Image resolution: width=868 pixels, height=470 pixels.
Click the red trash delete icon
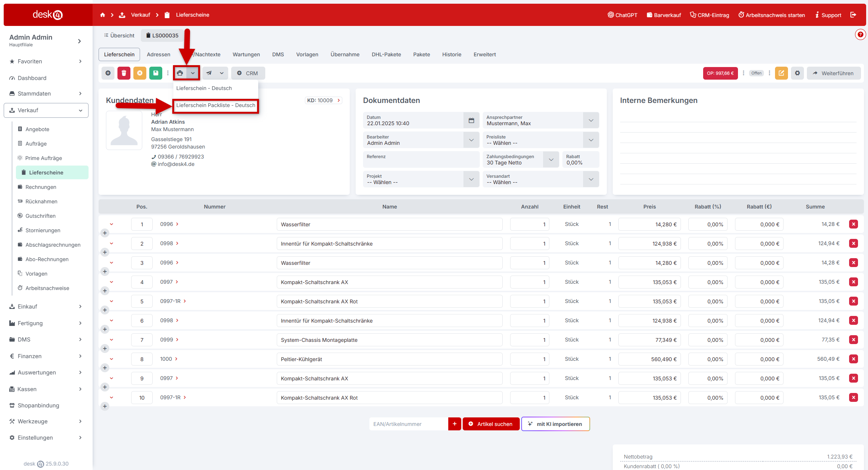click(124, 73)
